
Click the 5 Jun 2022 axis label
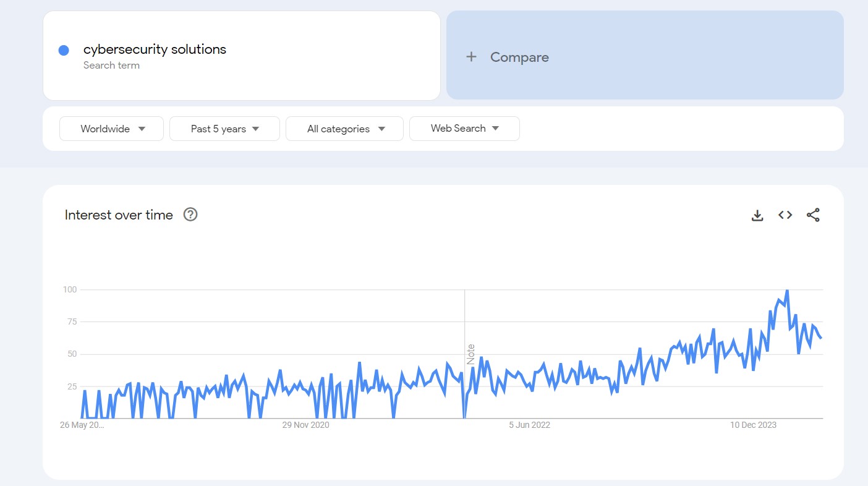coord(529,425)
